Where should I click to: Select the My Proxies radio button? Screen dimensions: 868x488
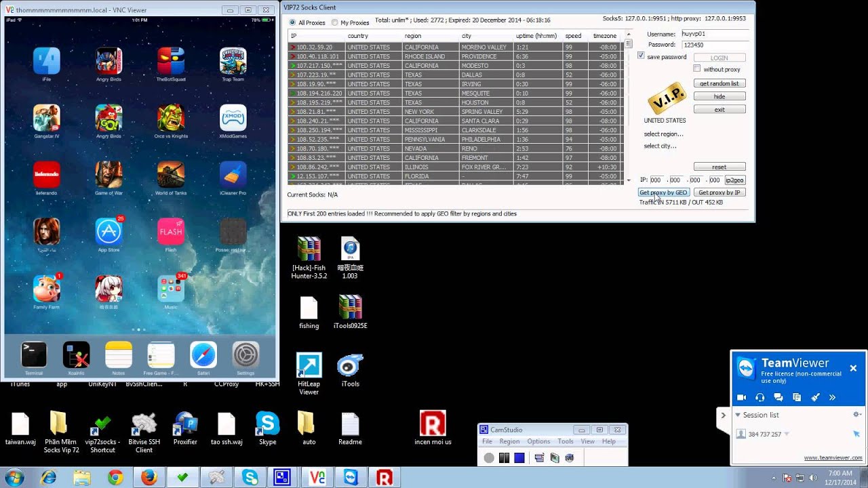point(335,22)
